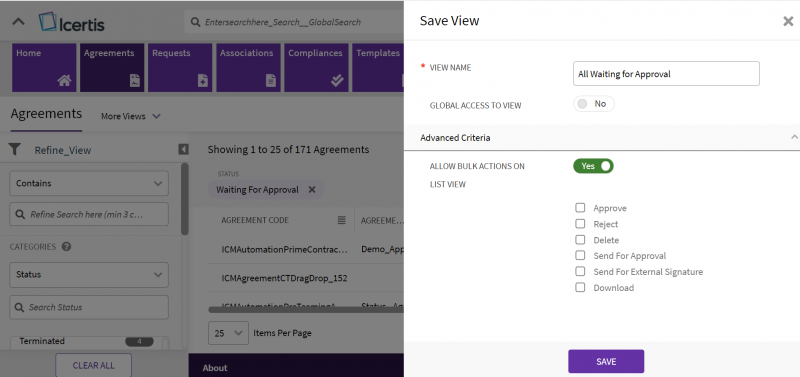Open the Contains dropdown

click(89, 183)
